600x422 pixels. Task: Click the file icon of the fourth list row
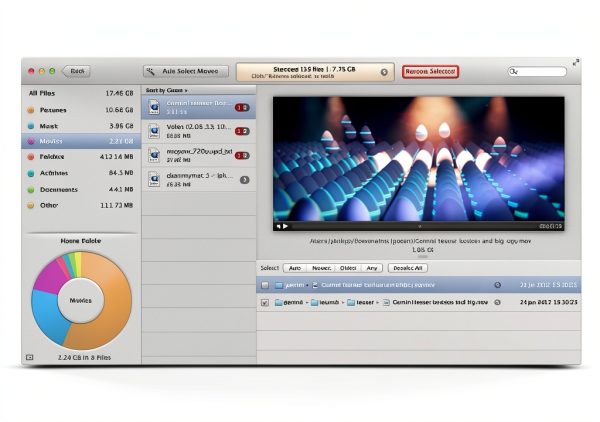click(154, 179)
